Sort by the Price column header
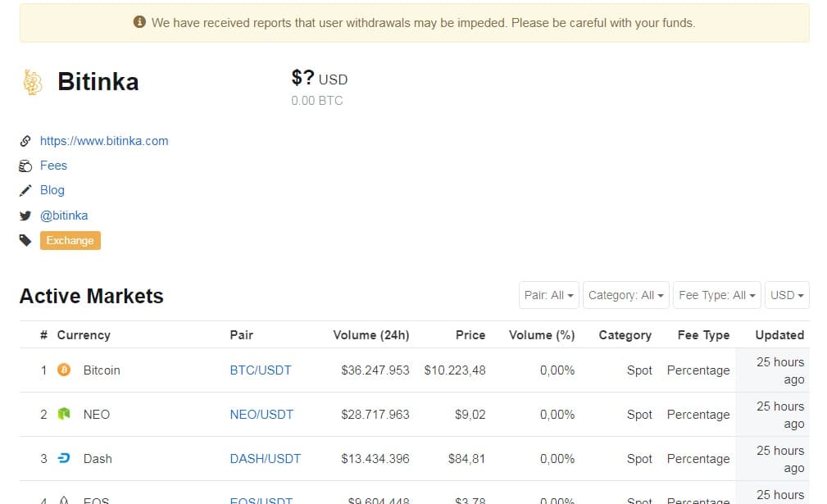Image resolution: width=827 pixels, height=504 pixels. pos(470,335)
